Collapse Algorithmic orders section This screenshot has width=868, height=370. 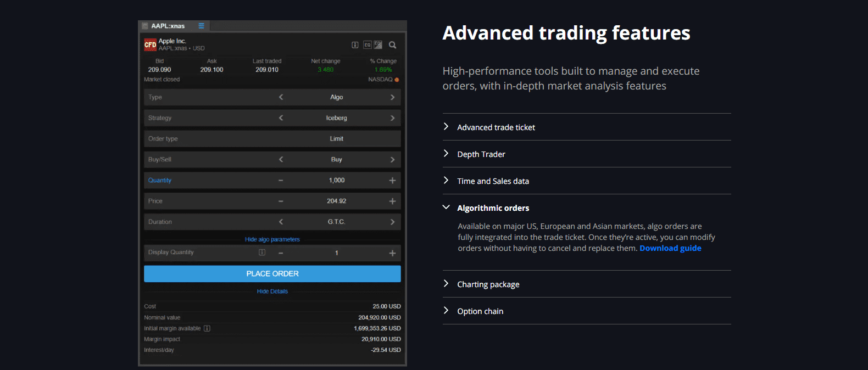[x=587, y=208]
